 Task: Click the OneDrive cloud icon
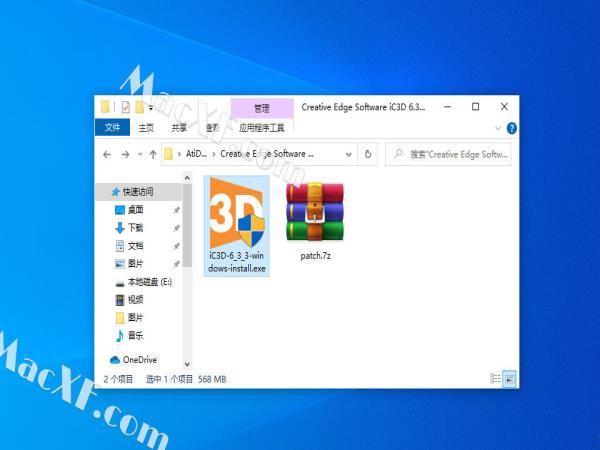[115, 360]
